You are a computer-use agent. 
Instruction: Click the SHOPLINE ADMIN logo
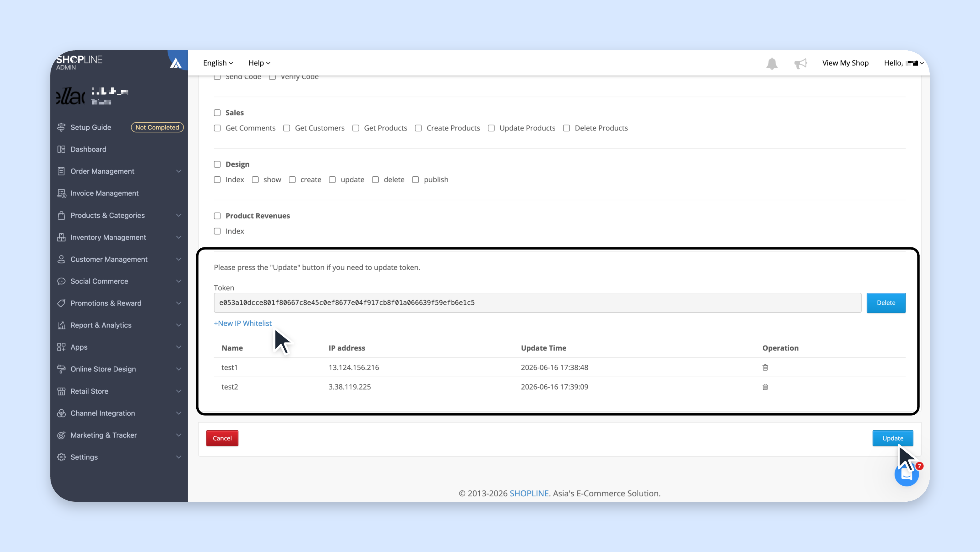tap(79, 63)
